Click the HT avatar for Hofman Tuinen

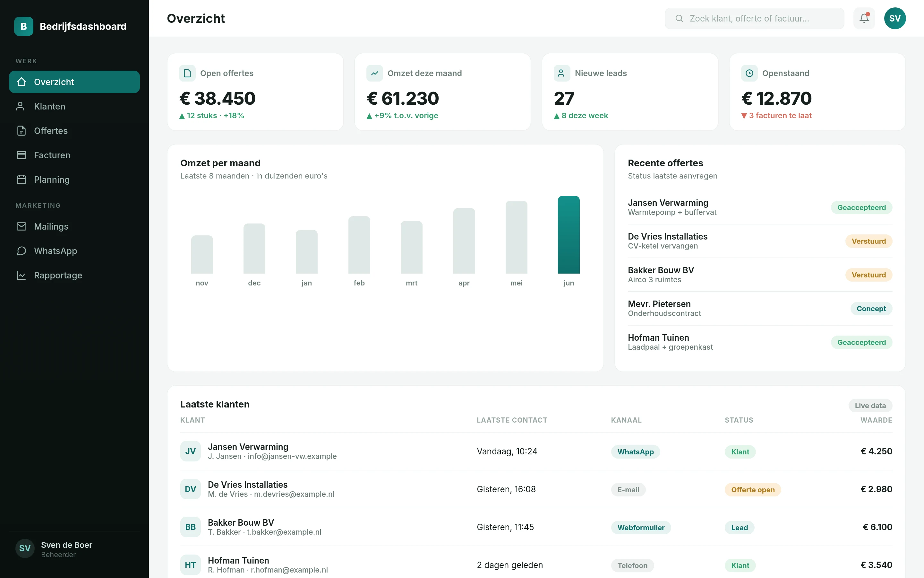click(x=191, y=565)
